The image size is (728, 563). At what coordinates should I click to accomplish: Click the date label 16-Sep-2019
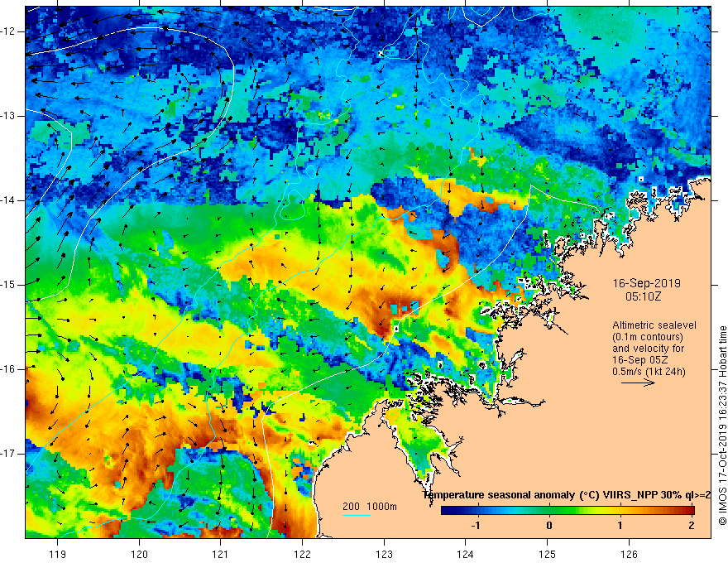[x=647, y=283]
